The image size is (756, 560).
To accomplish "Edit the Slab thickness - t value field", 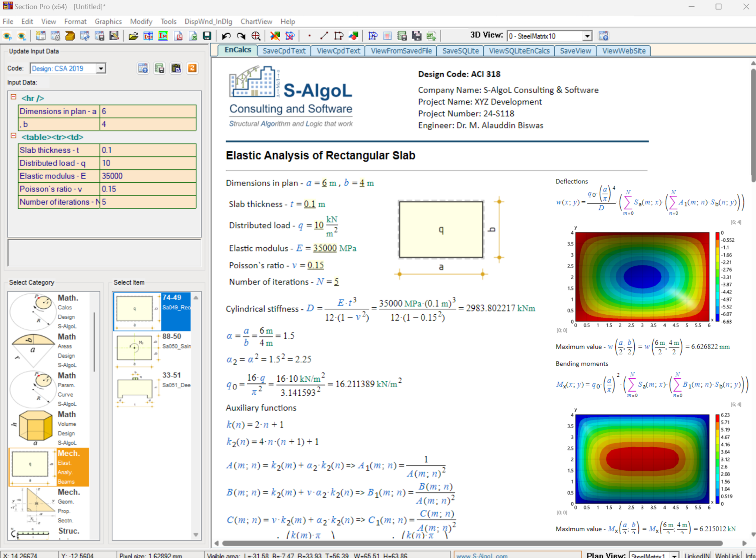I will pos(148,150).
